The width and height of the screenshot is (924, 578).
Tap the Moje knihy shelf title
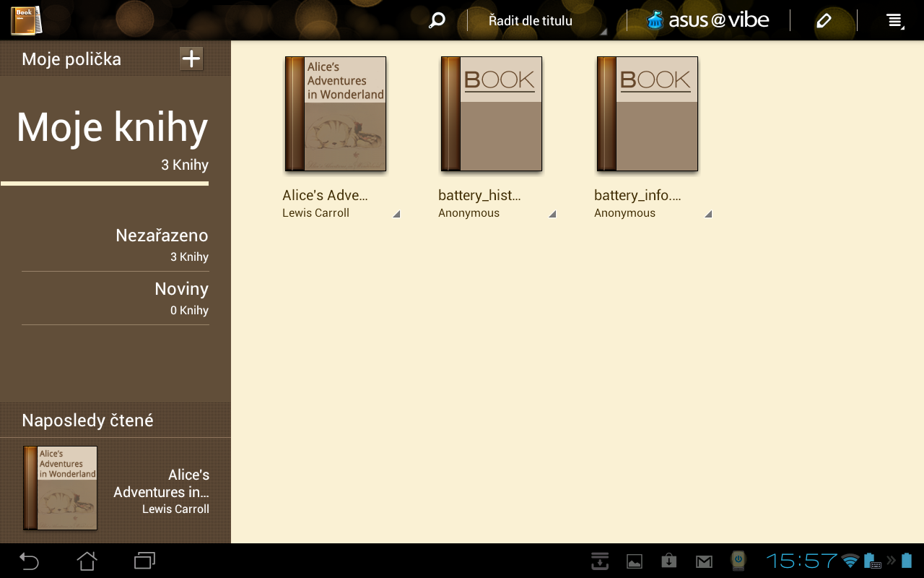[112, 127]
